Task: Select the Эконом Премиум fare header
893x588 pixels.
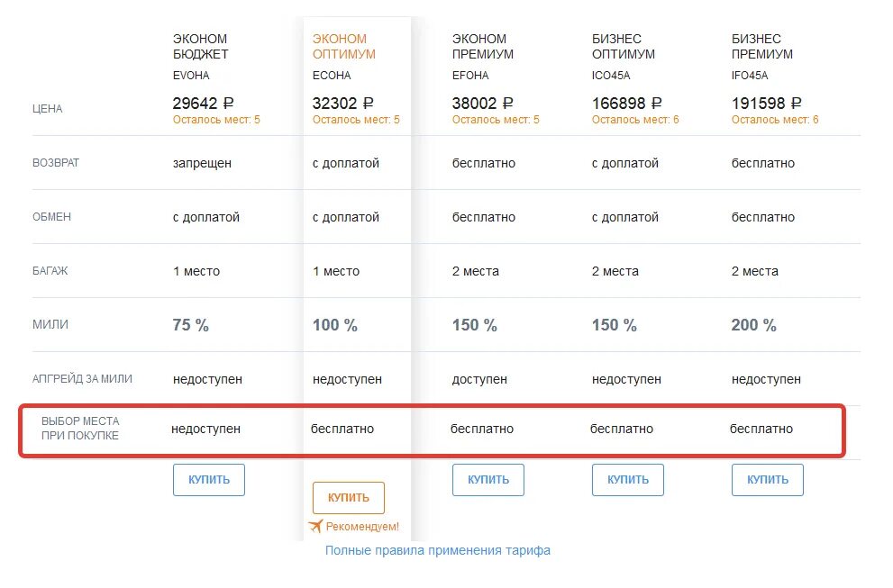Action: coord(483,46)
